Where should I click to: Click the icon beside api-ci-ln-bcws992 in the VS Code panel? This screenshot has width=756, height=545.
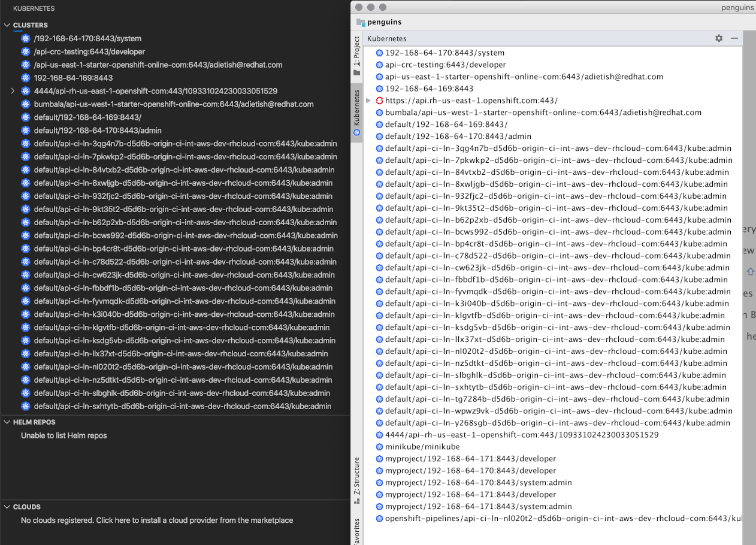tap(25, 235)
